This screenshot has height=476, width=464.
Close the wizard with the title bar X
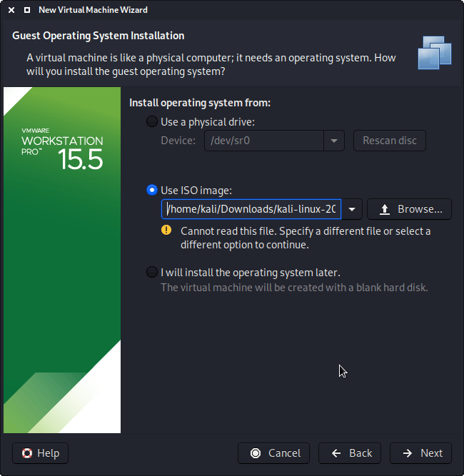[11, 11]
